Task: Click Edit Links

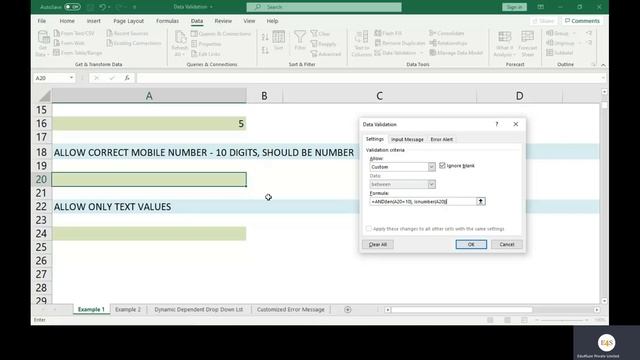Action: [x=206, y=53]
